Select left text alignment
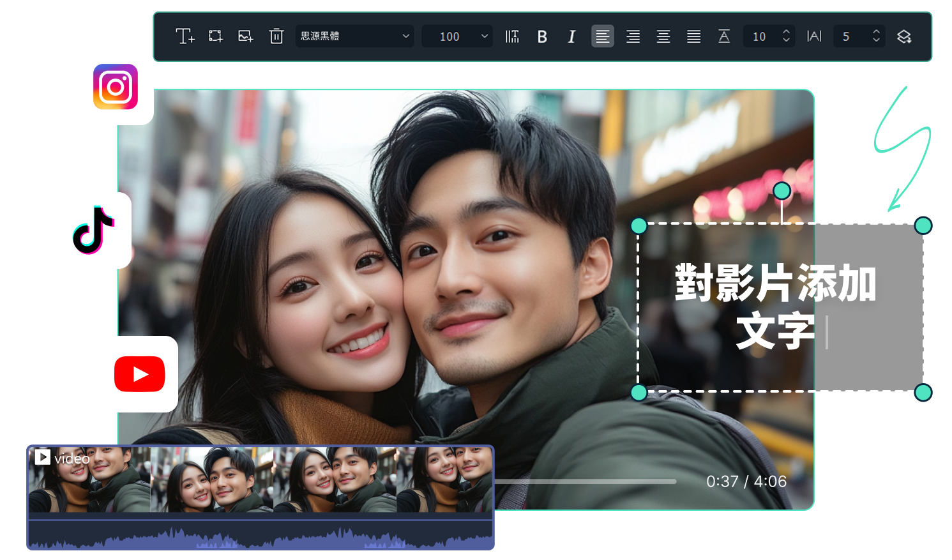952x560 pixels. 602,36
